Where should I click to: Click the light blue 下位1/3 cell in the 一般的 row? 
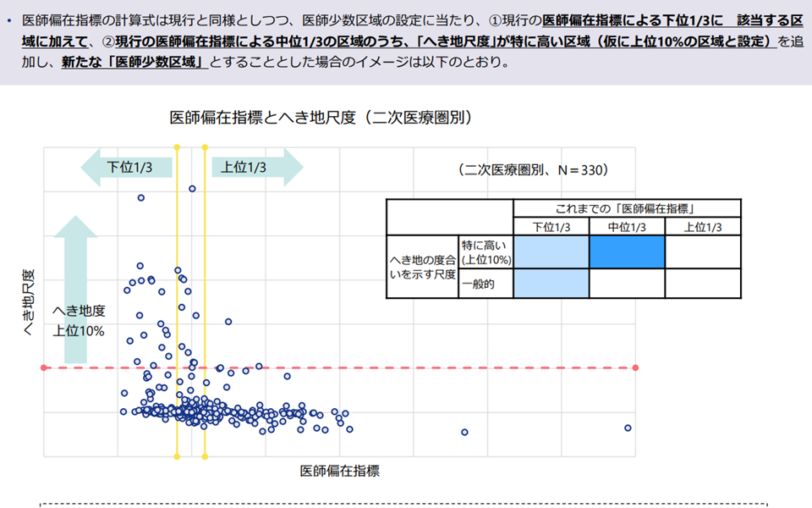pyautogui.click(x=551, y=284)
